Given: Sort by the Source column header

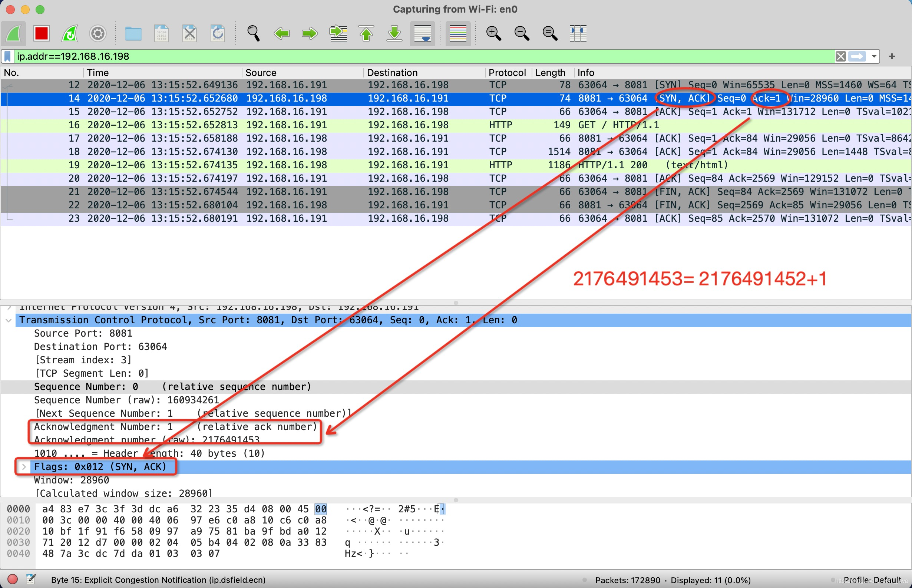Looking at the screenshot, I should 261,73.
